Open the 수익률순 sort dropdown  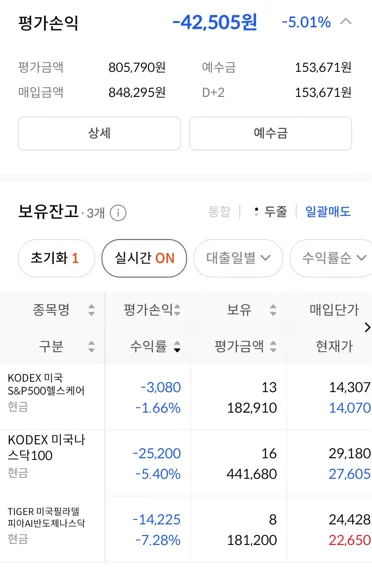coord(331,258)
